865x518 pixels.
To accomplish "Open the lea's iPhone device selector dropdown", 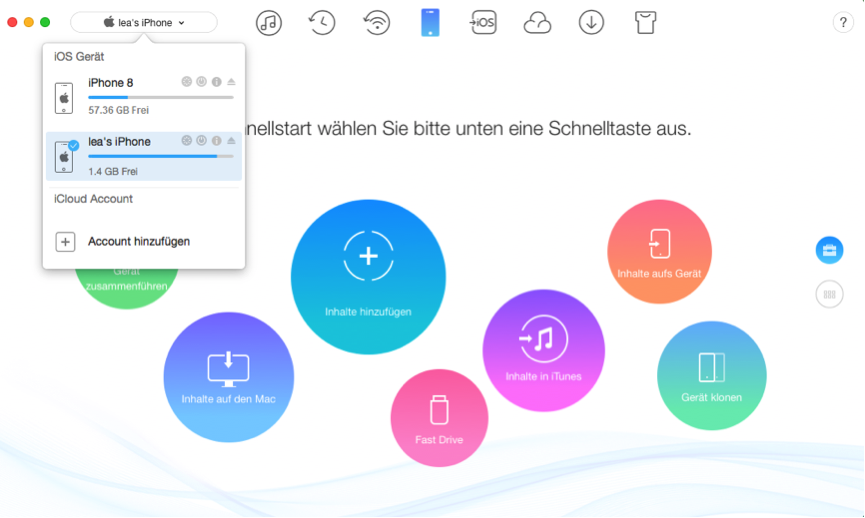I will [143, 23].
